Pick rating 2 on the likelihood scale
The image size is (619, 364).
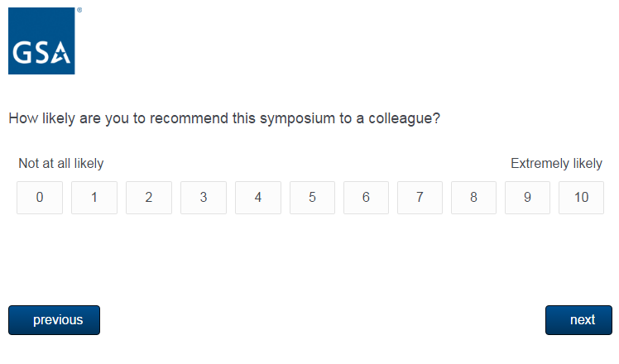149,198
